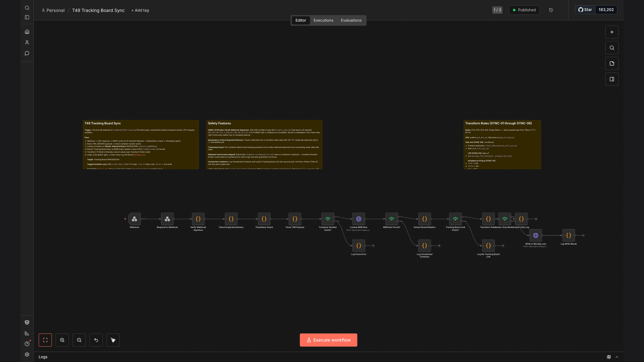Click the Published status button
Viewport: 644px width, 362px height.
pyautogui.click(x=524, y=10)
